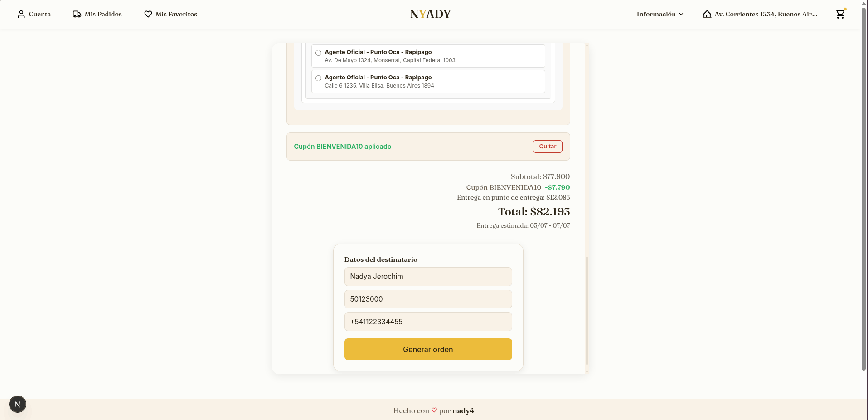Remove coupon with Quitar button
This screenshot has height=420, width=868.
point(548,147)
